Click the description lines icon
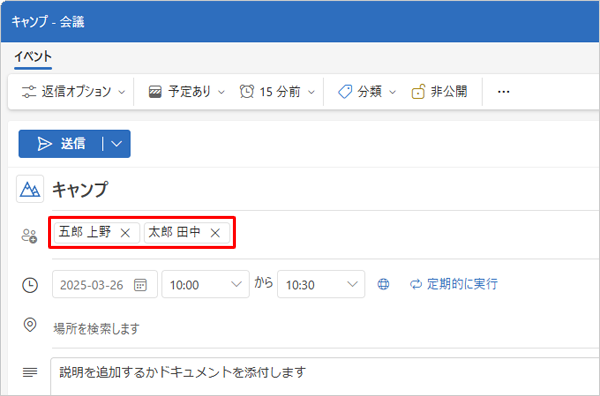Image resolution: width=600 pixels, height=396 pixels. click(x=30, y=372)
